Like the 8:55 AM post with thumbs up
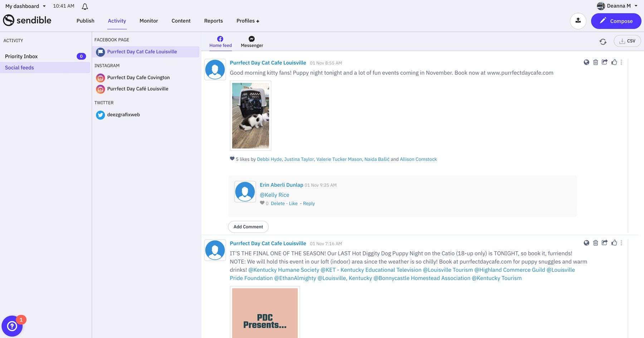This screenshot has width=644, height=338. coord(614,62)
